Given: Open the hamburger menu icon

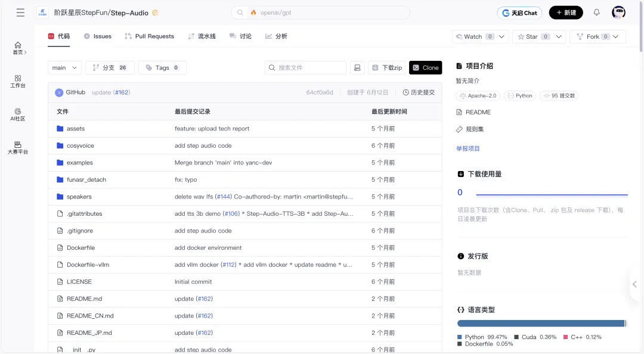Looking at the screenshot, I should (x=20, y=13).
